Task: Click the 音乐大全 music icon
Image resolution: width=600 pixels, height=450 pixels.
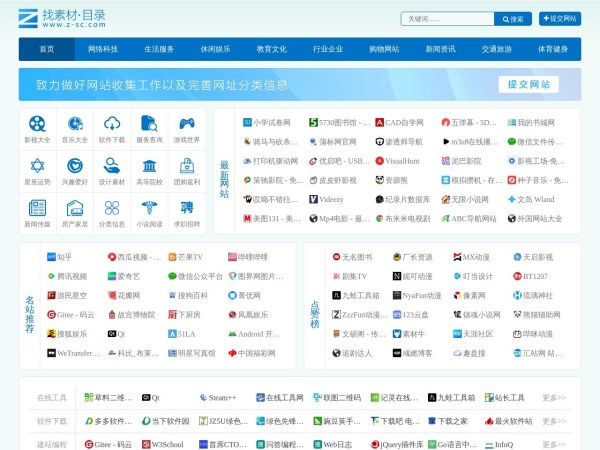Action: 75,125
